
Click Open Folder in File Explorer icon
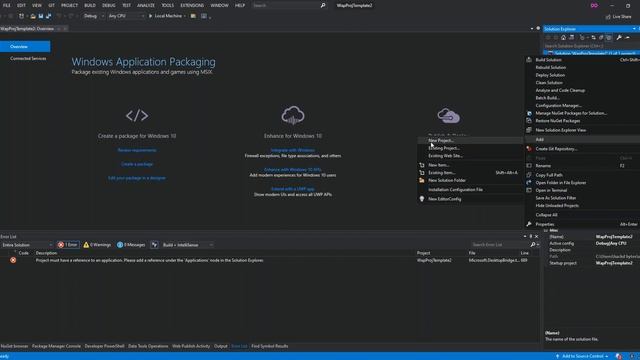point(529,183)
